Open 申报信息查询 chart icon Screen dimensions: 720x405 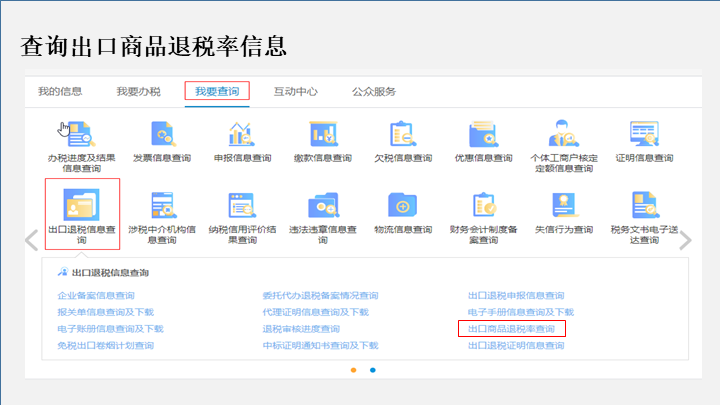point(242,134)
